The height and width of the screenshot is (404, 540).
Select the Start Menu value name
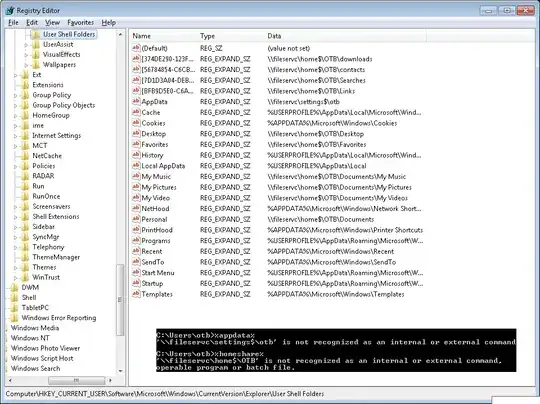click(158, 273)
